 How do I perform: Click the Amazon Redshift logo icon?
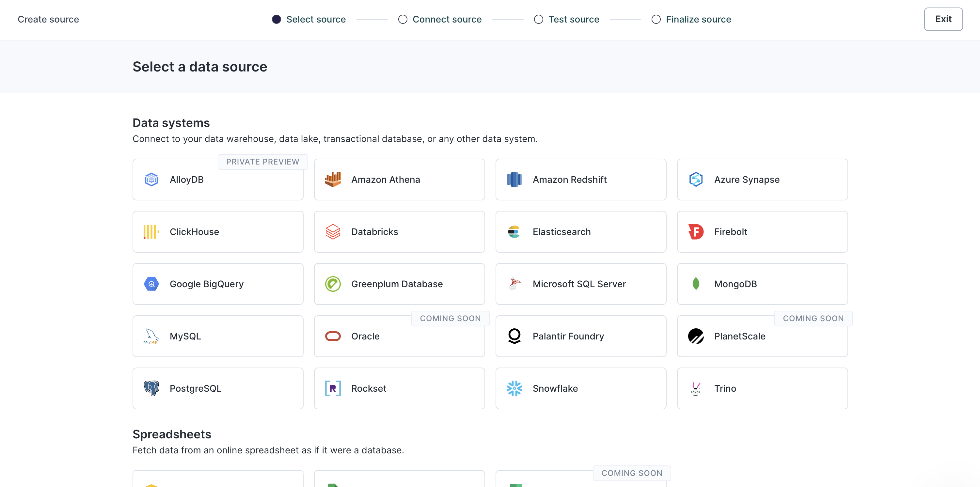514,180
